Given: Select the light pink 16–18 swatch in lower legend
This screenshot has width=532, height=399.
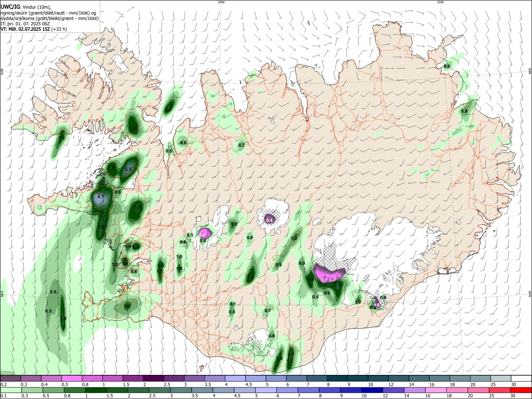Looking at the screenshot, I should (x=436, y=390).
